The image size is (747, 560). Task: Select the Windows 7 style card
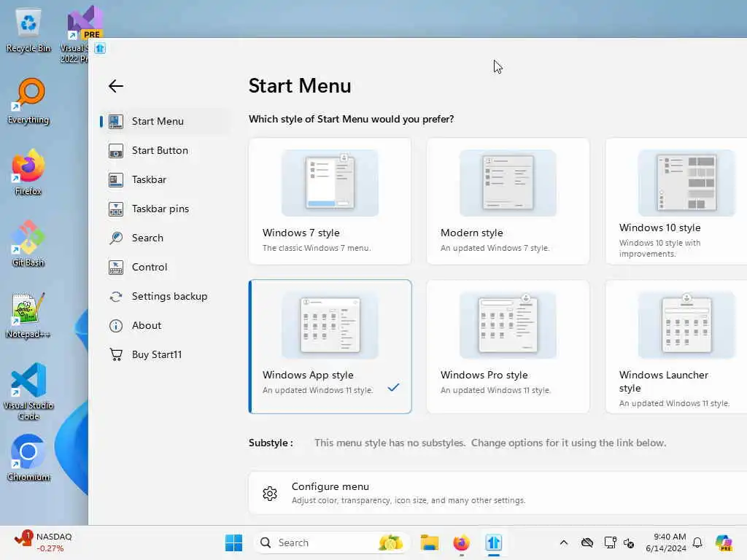pyautogui.click(x=330, y=201)
